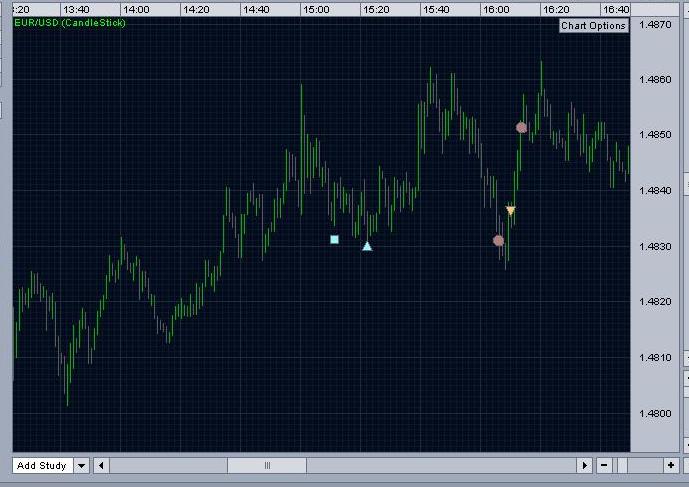The width and height of the screenshot is (689, 487).
Task: Click the 14:20 time axis label
Action: [x=196, y=9]
